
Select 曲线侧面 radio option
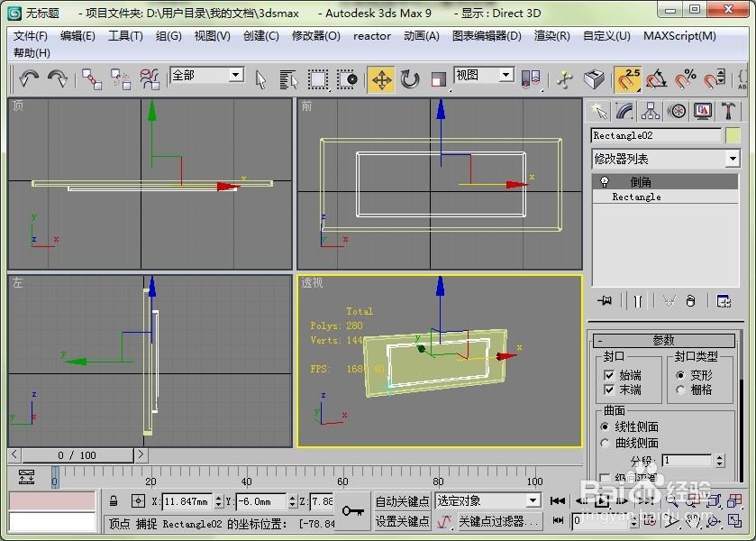(x=605, y=443)
